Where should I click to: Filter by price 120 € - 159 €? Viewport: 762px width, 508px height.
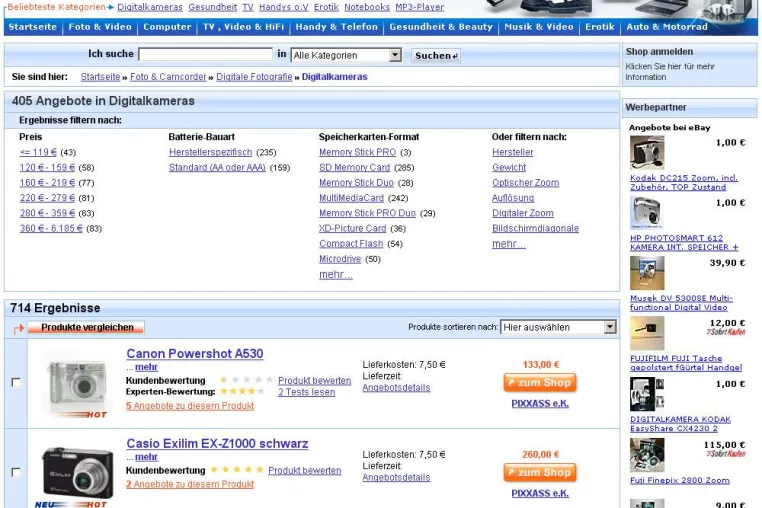point(47,168)
